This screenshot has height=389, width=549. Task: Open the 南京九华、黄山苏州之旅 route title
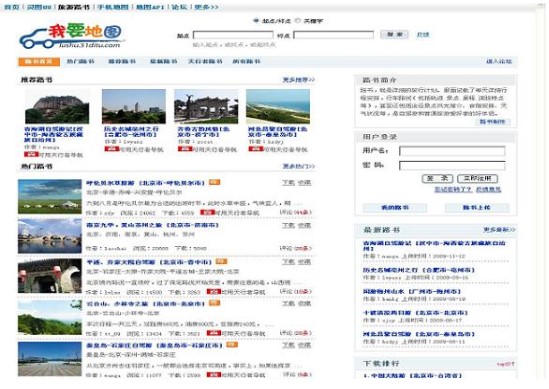[153, 225]
